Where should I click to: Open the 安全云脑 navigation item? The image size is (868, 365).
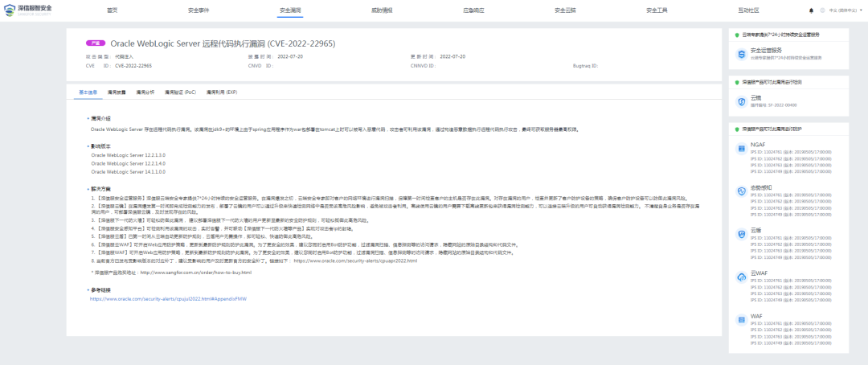pyautogui.click(x=565, y=10)
